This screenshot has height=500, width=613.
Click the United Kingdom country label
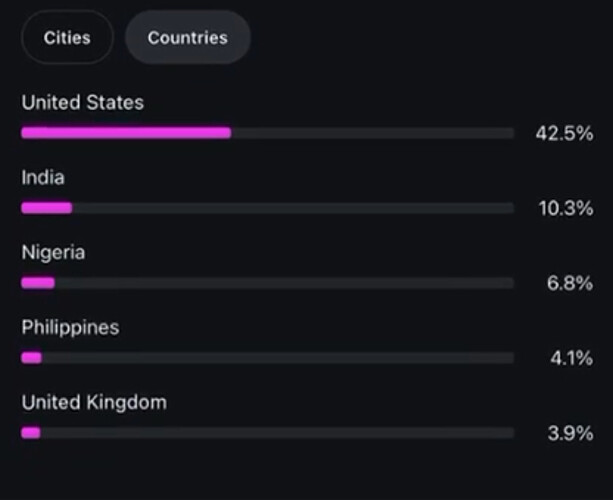[x=94, y=403]
